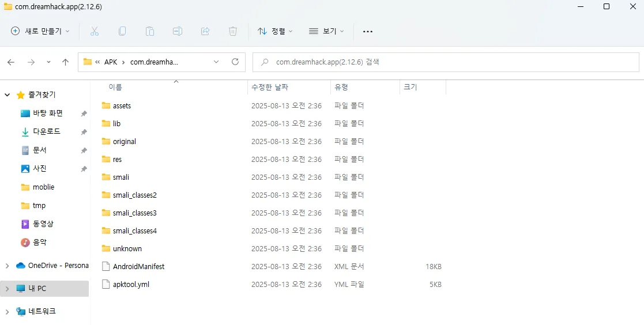The height and width of the screenshot is (325, 644).
Task: Click the search magnifier icon
Action: [x=265, y=62]
